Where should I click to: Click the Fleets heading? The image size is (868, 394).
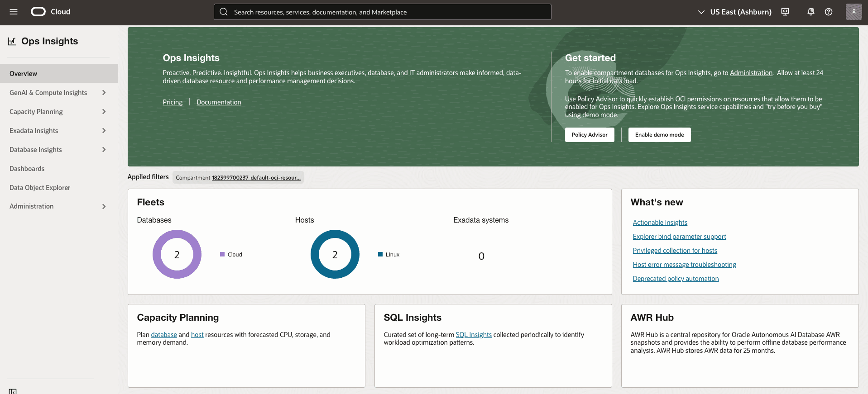tap(151, 202)
